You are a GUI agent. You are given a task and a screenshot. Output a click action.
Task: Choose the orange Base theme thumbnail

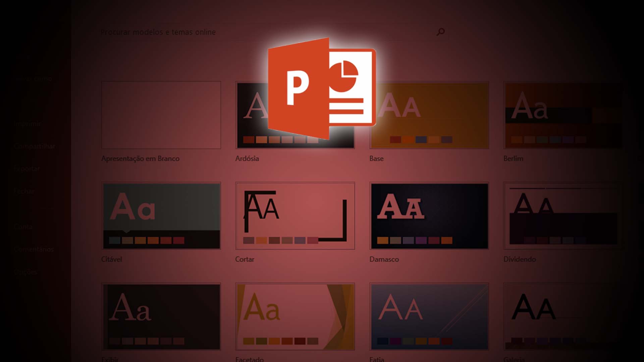[429, 115]
